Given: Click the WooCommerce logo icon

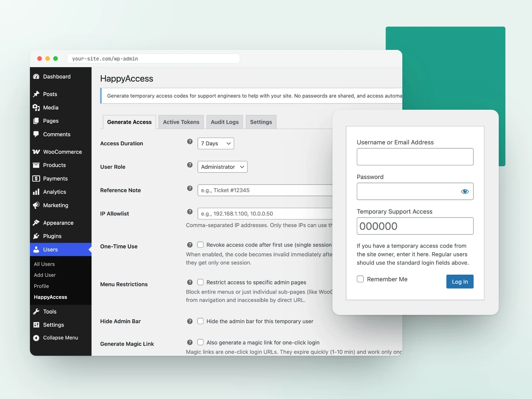Looking at the screenshot, I should (x=36, y=152).
